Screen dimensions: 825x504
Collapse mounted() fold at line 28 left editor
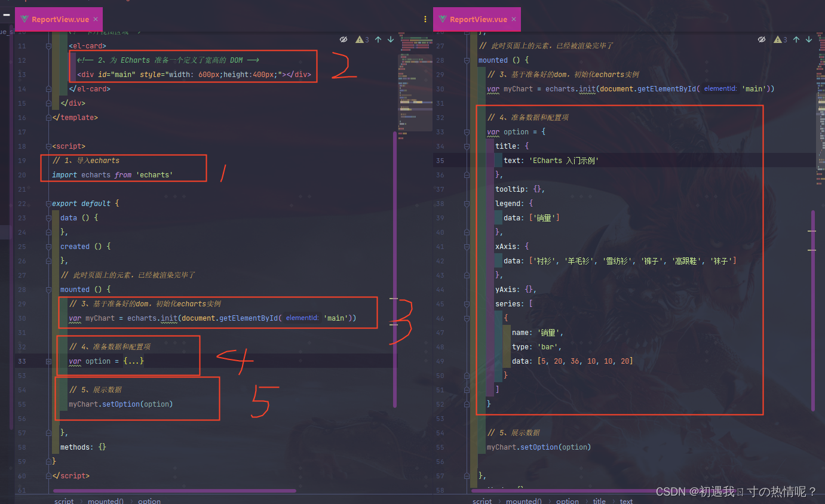48,290
